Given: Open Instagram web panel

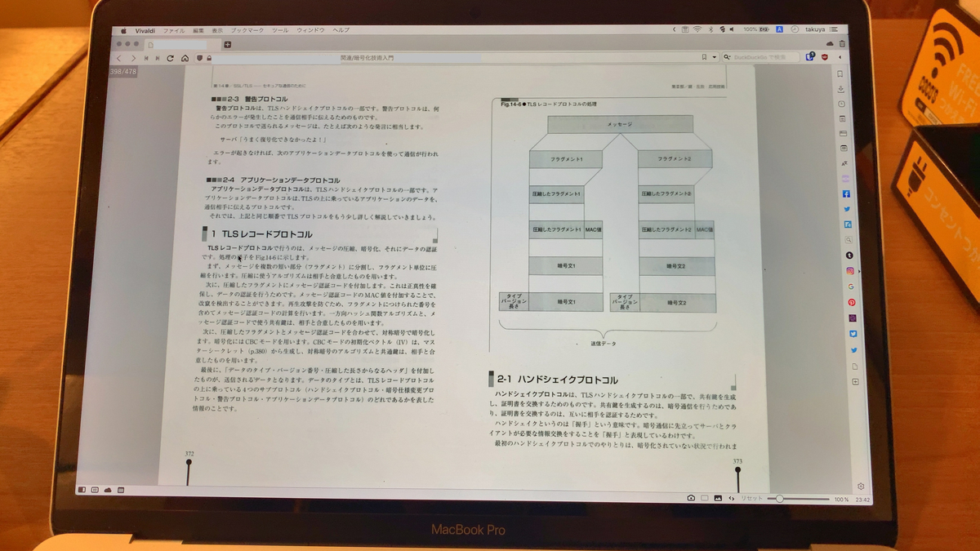Looking at the screenshot, I should point(849,270).
